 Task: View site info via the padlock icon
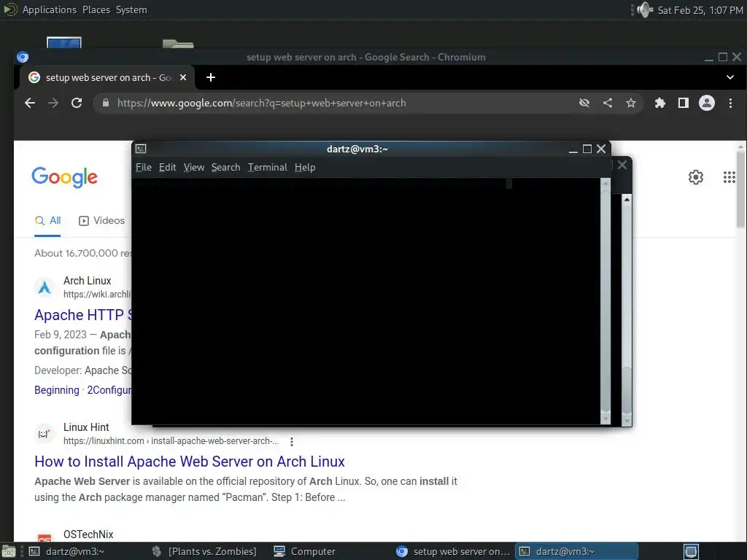(x=106, y=103)
